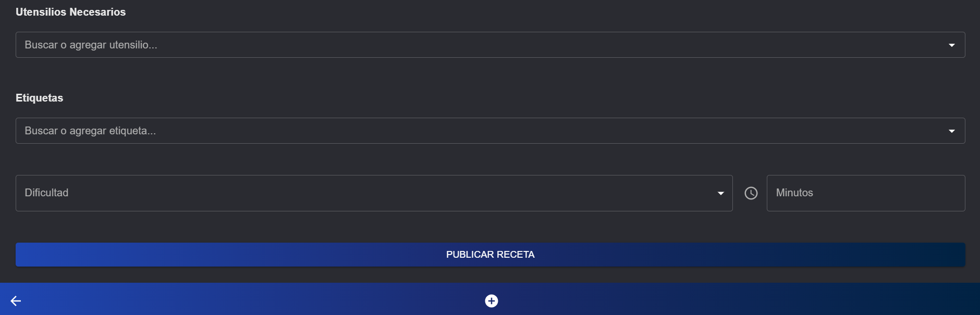Expand the utensilio suggestions dropdown arrow
This screenshot has height=315, width=980.
[952, 45]
